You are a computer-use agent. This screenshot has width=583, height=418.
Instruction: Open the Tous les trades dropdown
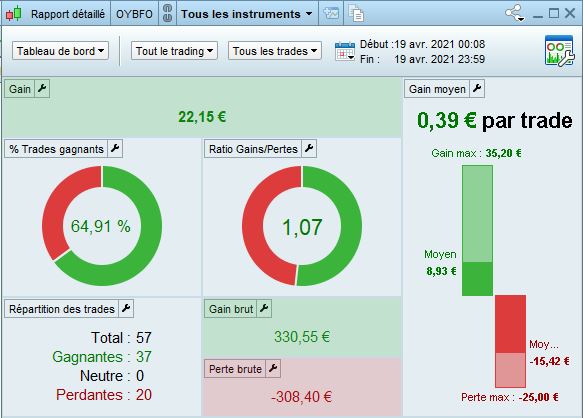pos(274,51)
